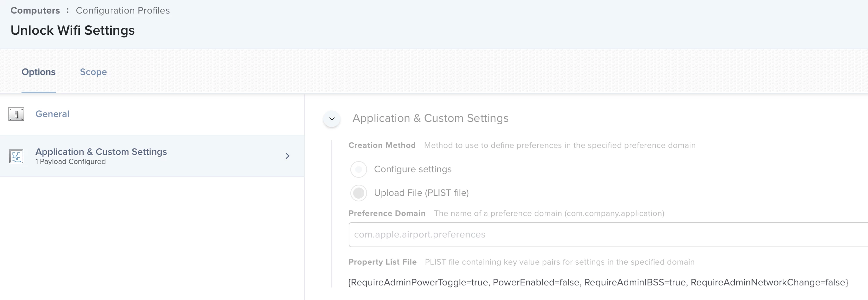Screen dimensions: 868x300
Task: Collapse the Application & Custom Settings section
Action: click(332, 119)
